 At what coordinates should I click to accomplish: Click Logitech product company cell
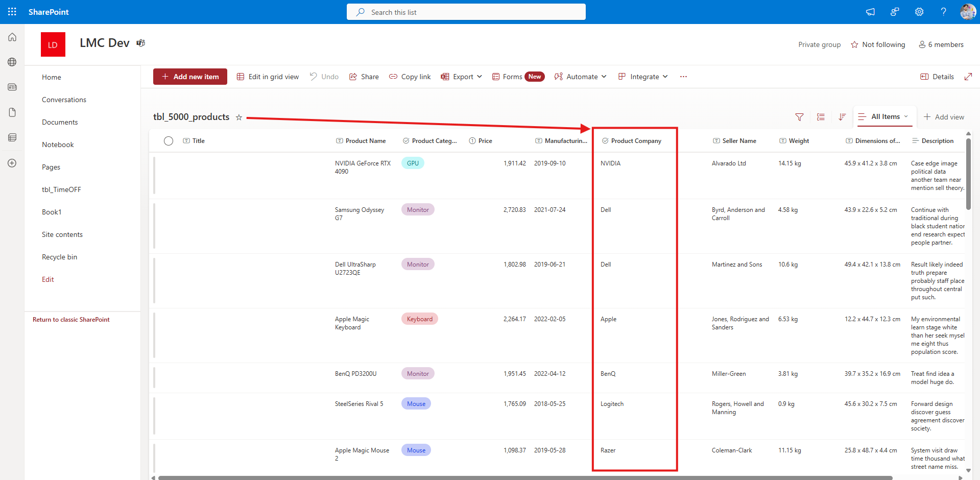612,404
